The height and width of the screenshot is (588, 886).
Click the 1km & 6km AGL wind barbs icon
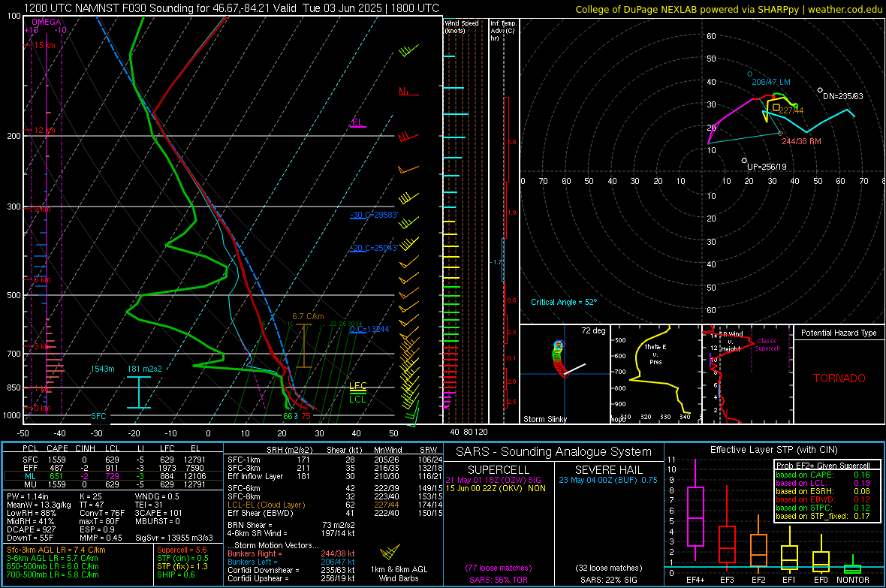pos(390,552)
